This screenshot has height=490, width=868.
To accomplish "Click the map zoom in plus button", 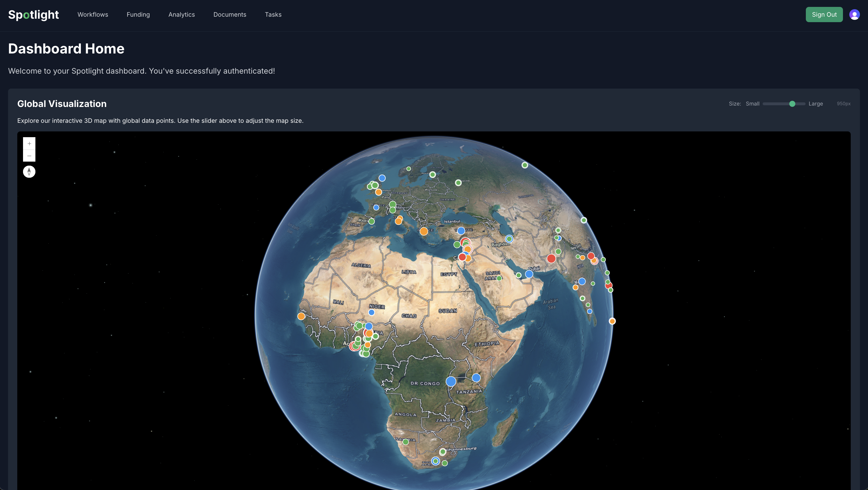I will pos(29,143).
